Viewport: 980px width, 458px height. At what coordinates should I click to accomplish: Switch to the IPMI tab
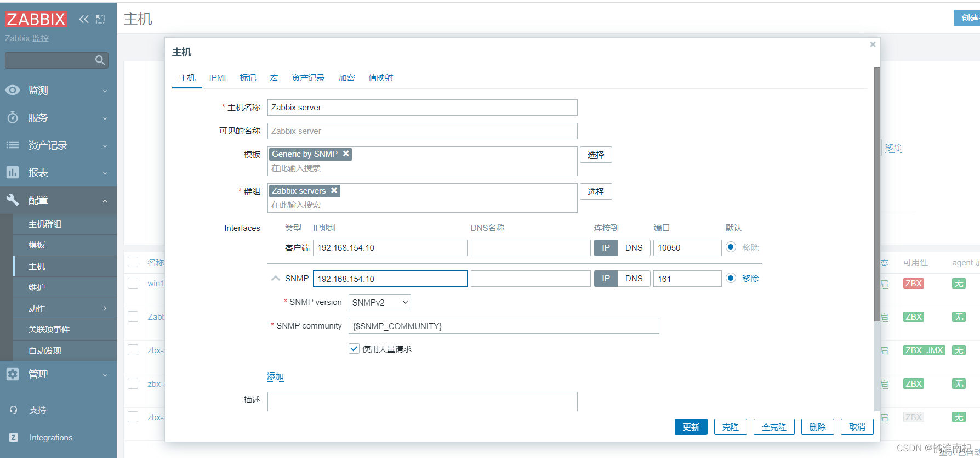(x=218, y=78)
